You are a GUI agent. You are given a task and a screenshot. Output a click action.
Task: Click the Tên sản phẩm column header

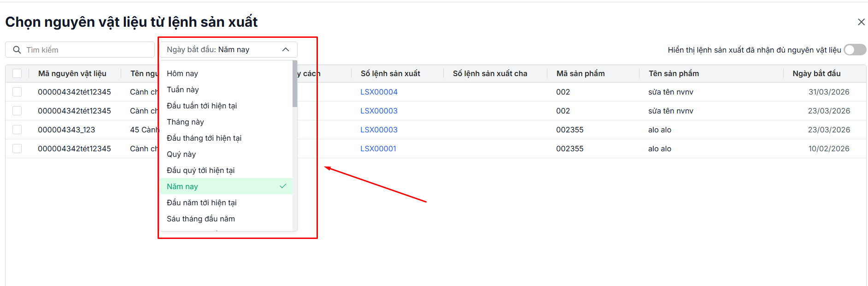pos(674,73)
